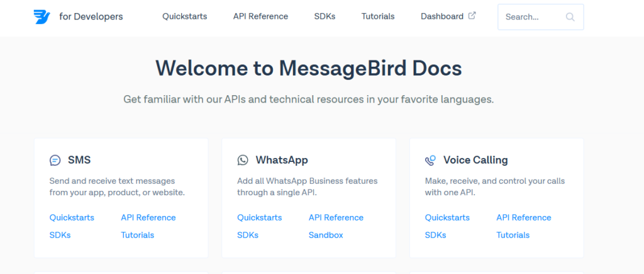Click the WhatsApp logo icon
The height and width of the screenshot is (274, 644).
pos(243,160)
